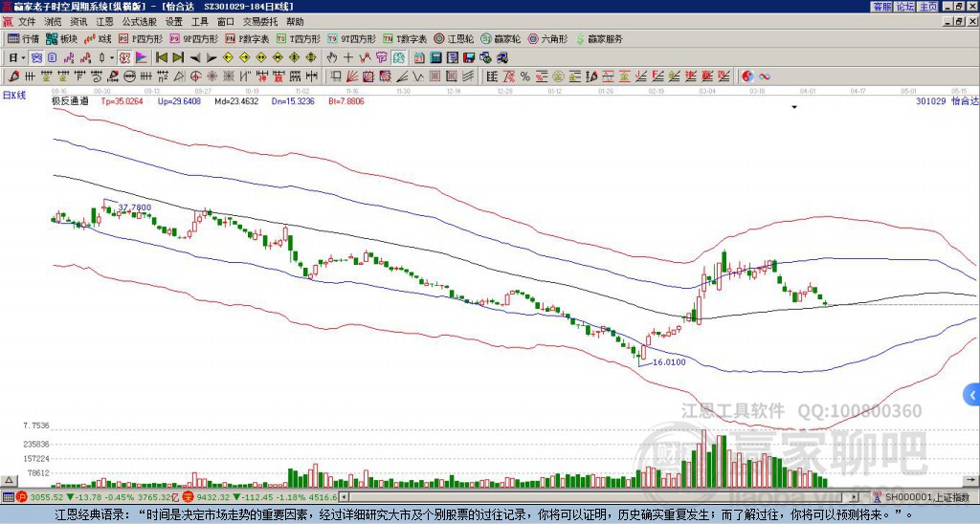
Task: Open the 江恩轮 Gann wheel
Action: tap(454, 38)
